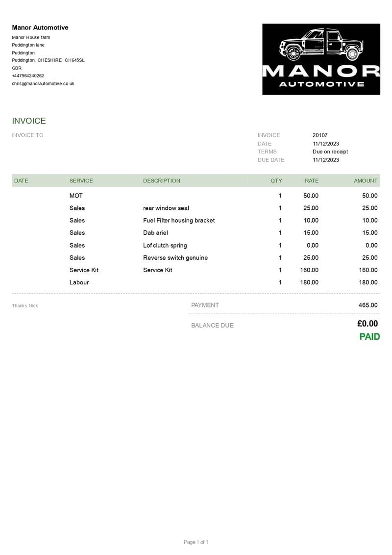The image size is (392, 555).
Task: Click the SERVICE column header
Action: tap(81, 180)
